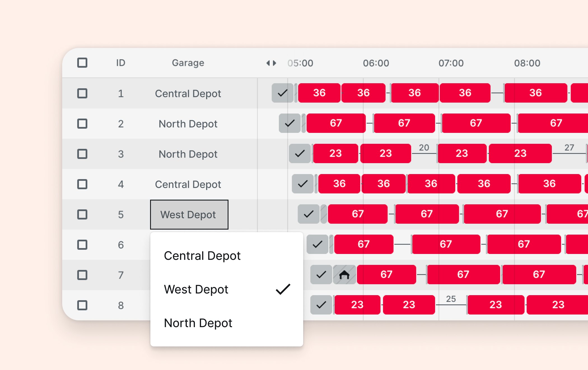Choose Central Depot from dropdown list
The height and width of the screenshot is (370, 588).
pos(202,256)
